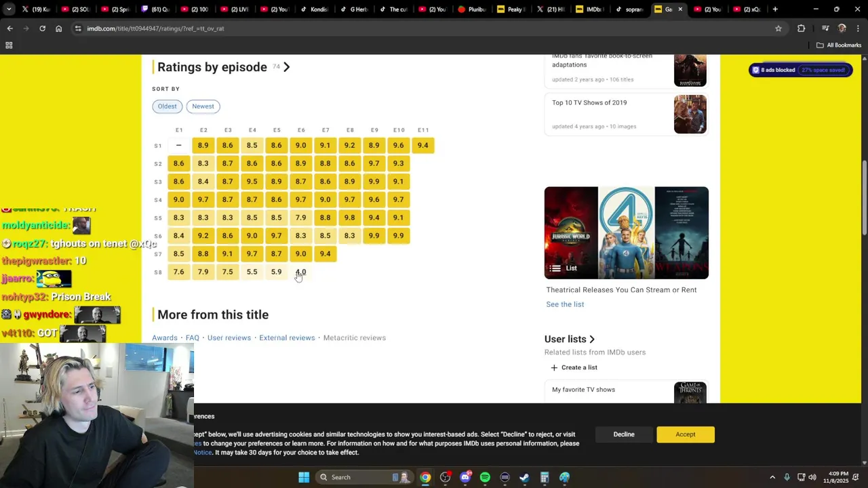
Task: Click the address bar URL field
Action: tap(427, 28)
